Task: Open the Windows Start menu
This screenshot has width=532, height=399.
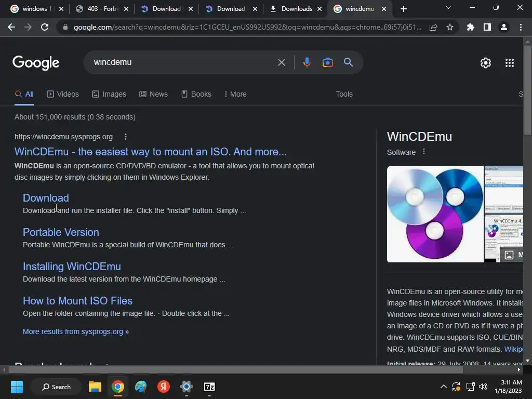Action: [x=17, y=387]
